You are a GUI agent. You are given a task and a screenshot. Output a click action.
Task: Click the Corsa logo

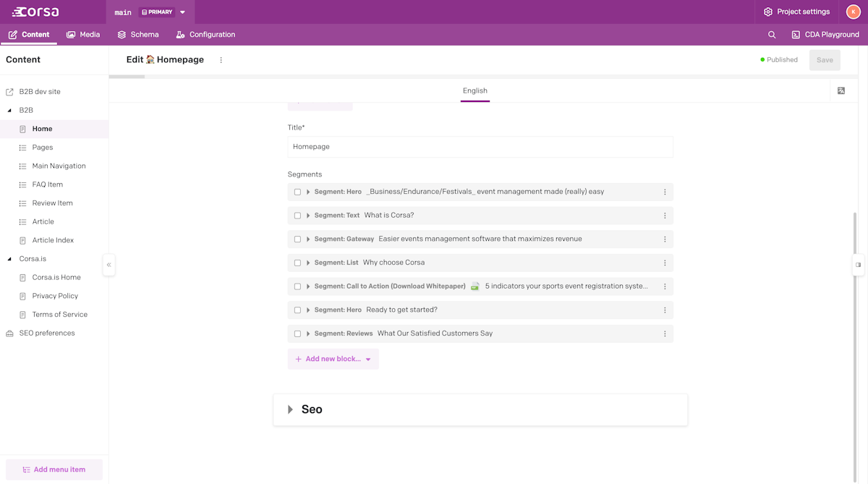(35, 12)
